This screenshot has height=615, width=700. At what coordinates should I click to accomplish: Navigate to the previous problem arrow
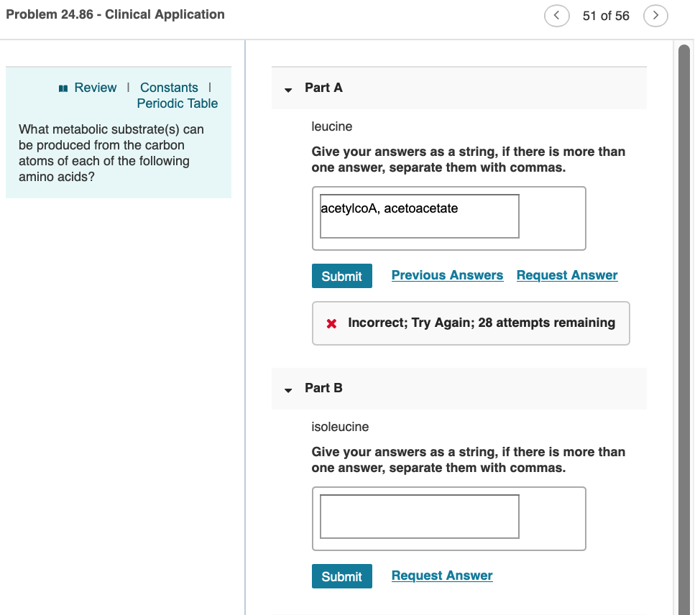[557, 15]
